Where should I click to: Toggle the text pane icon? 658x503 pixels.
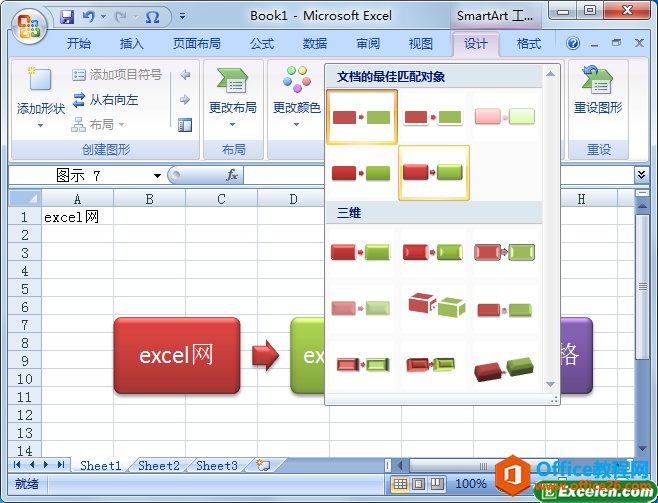point(185,125)
